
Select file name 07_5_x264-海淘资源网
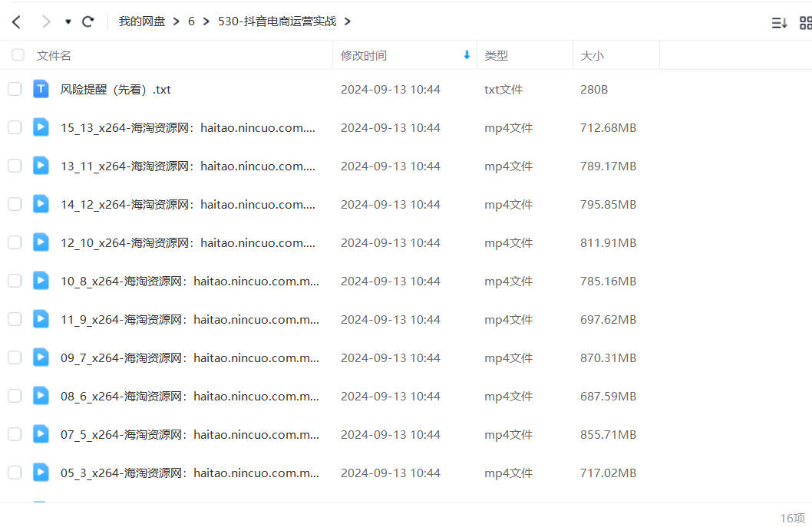pos(190,434)
